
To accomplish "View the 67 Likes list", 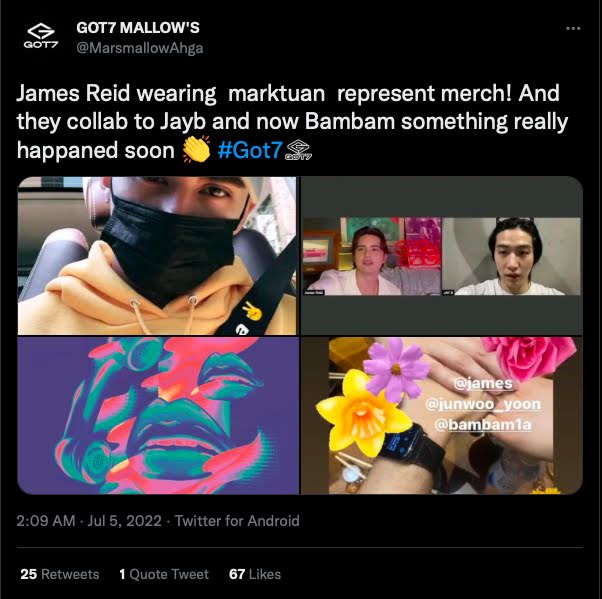I will click(x=255, y=574).
